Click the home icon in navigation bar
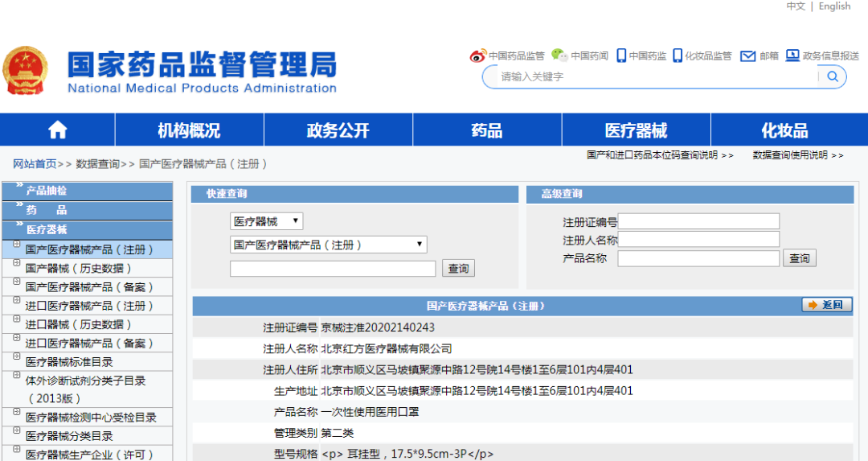The height and width of the screenshot is (461, 868). (x=57, y=130)
